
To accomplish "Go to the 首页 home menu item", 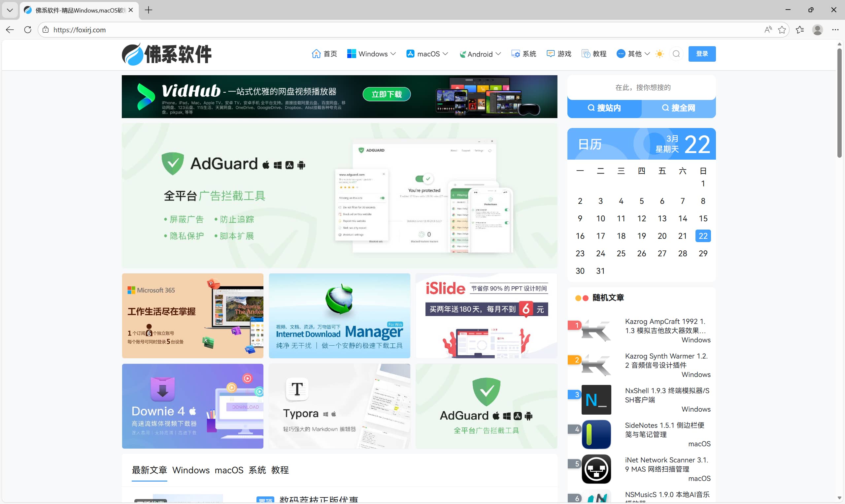I will coord(324,54).
